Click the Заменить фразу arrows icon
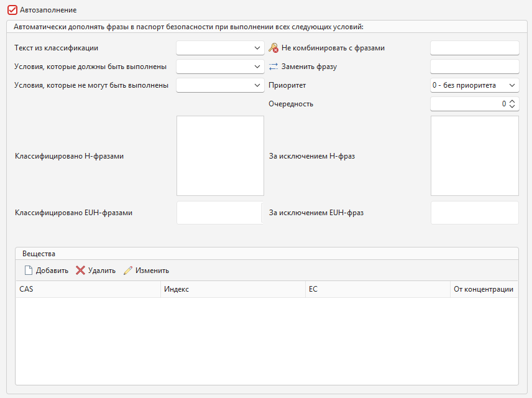The height and width of the screenshot is (398, 532). pos(273,67)
